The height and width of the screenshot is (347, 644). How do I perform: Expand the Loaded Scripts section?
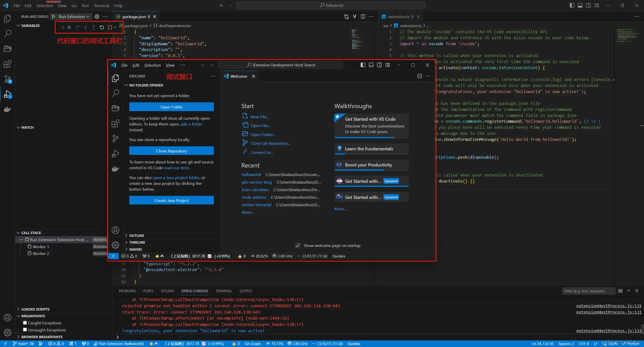coord(35,309)
